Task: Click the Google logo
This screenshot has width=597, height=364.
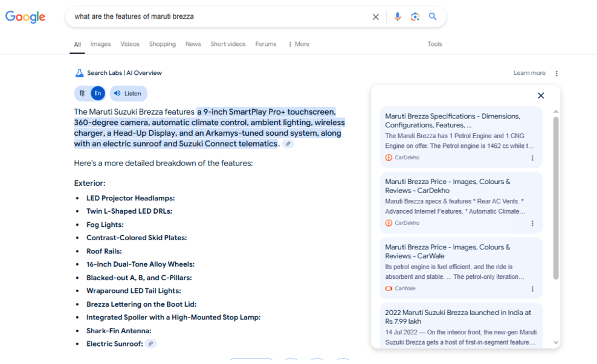Action: [25, 17]
